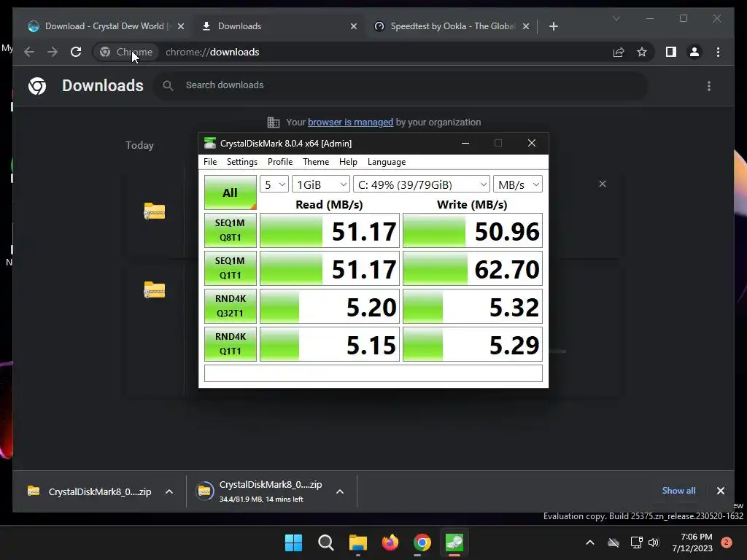The image size is (747, 560).
Task: Open the notification badge showing 2
Action: (x=727, y=542)
